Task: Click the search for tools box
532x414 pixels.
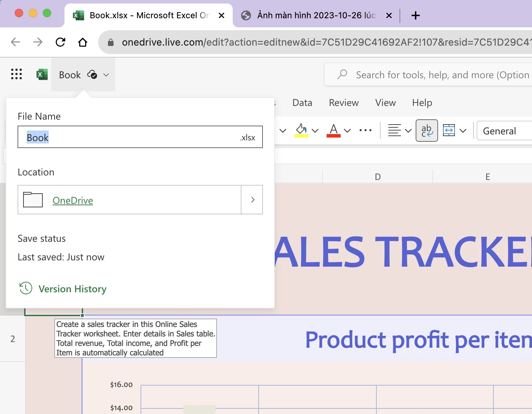Action: [428, 74]
